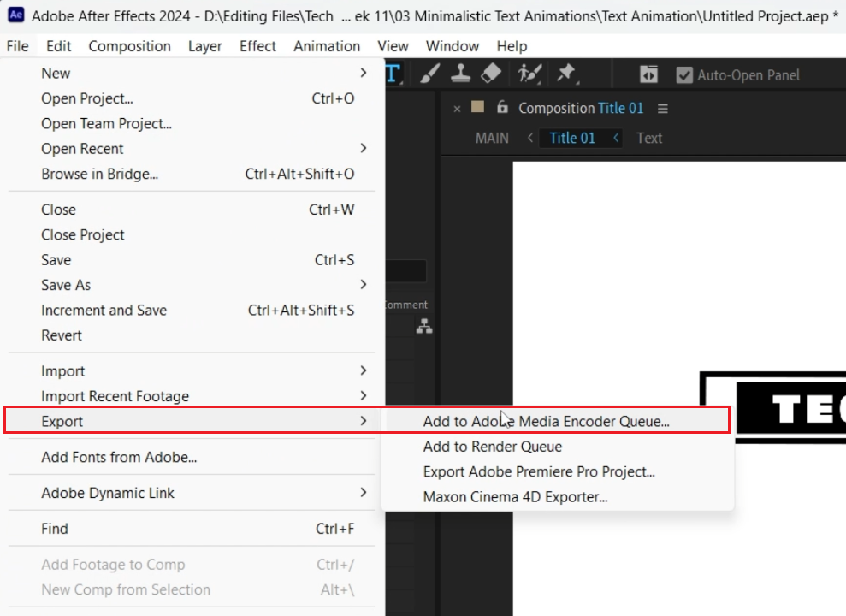Close the Composition Title 01 panel tab
Viewport: 846px width, 616px height.
457,109
